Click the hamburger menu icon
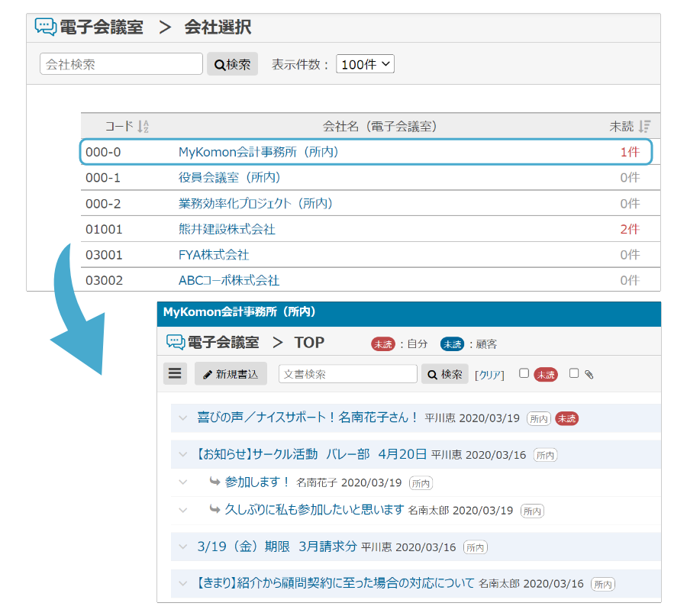Screen dimensions: 687x616 point(176,373)
